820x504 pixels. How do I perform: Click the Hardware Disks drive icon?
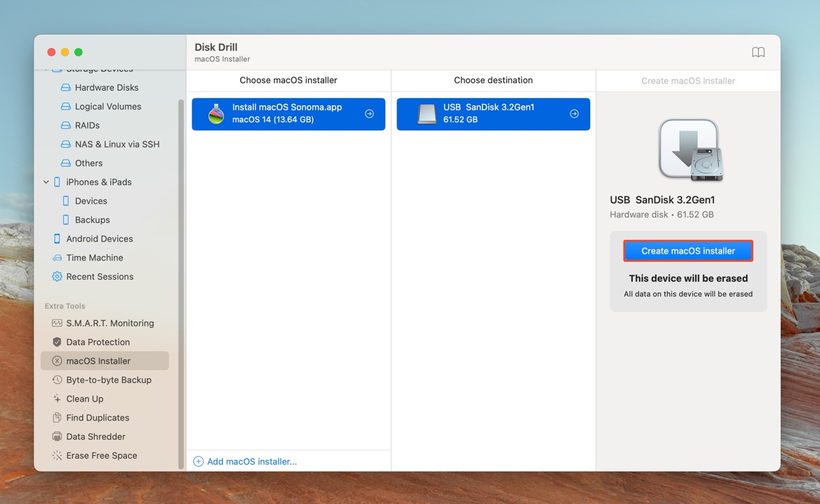tap(65, 88)
